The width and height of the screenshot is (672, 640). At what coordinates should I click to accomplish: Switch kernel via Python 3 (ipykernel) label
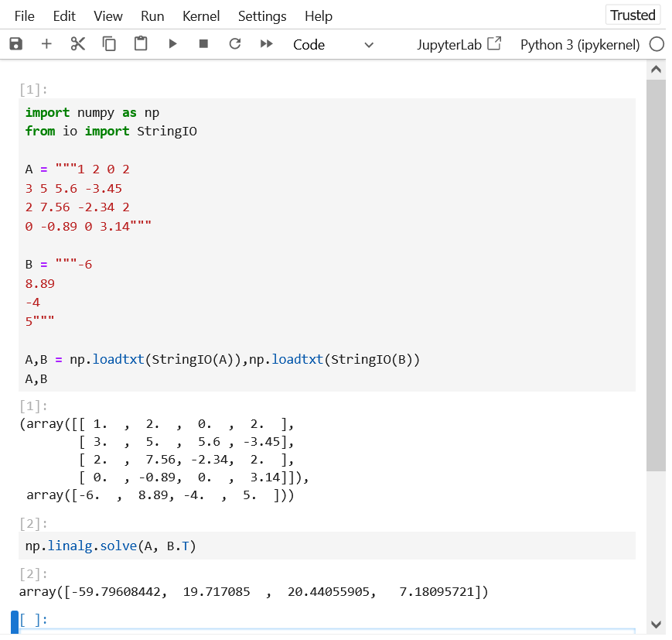(579, 45)
